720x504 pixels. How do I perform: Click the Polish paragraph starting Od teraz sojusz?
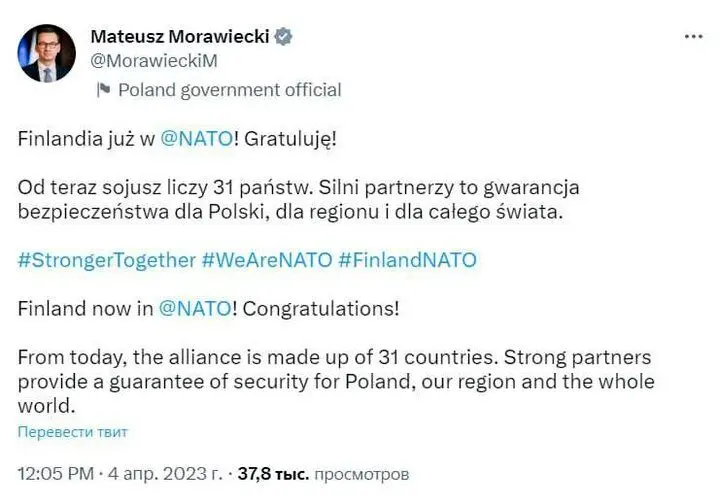click(298, 199)
